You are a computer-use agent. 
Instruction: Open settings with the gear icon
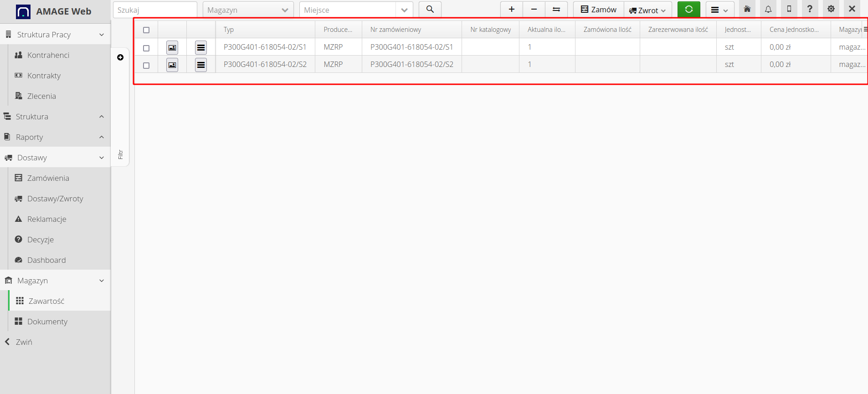(x=831, y=10)
